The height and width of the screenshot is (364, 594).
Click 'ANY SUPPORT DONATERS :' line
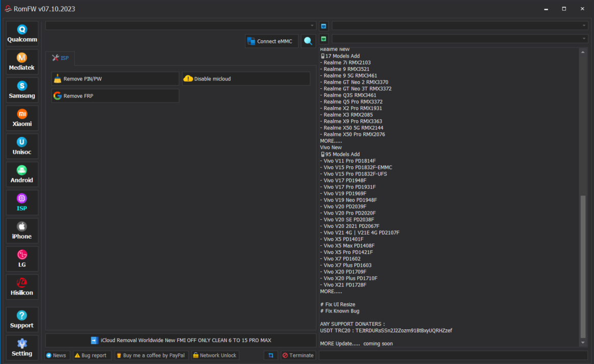click(x=352, y=324)
